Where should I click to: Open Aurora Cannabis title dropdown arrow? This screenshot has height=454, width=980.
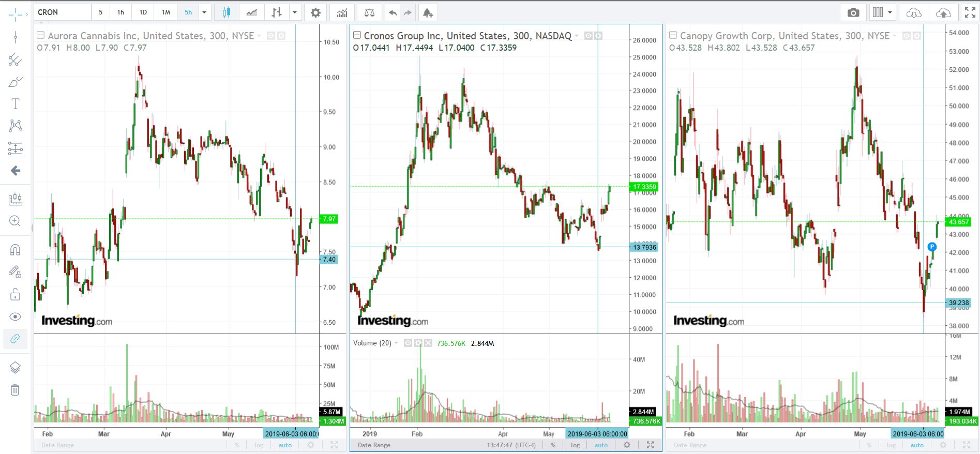(259, 36)
